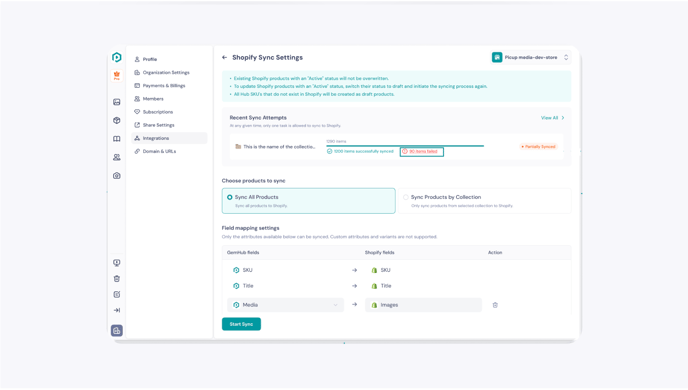Open the trash bin in the rail
688x390 pixels.
(117, 279)
